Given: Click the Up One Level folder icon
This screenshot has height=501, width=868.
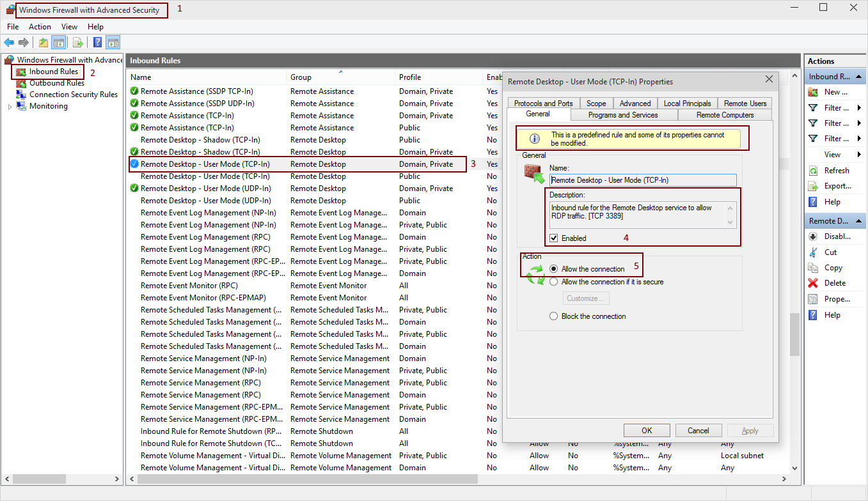Looking at the screenshot, I should coord(43,43).
